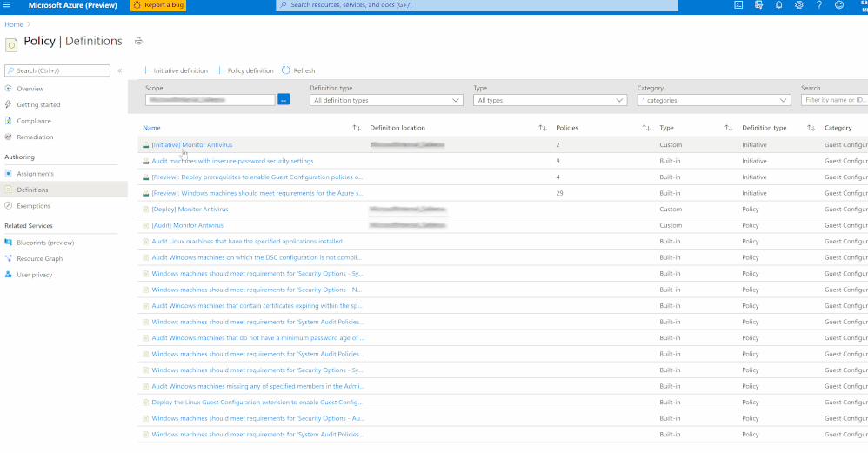This screenshot has width=868, height=453.
Task: Open Cloud Shell from the top bar
Action: pyautogui.click(x=738, y=5)
